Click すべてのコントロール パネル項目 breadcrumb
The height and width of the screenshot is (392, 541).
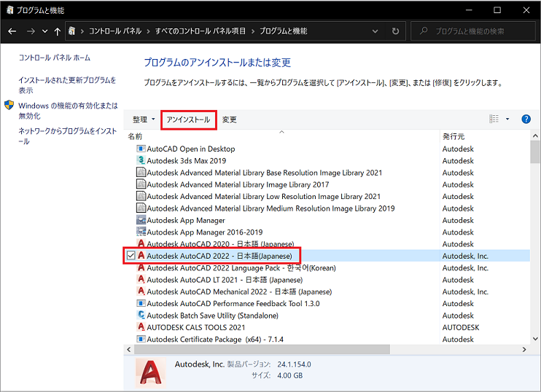(200, 31)
